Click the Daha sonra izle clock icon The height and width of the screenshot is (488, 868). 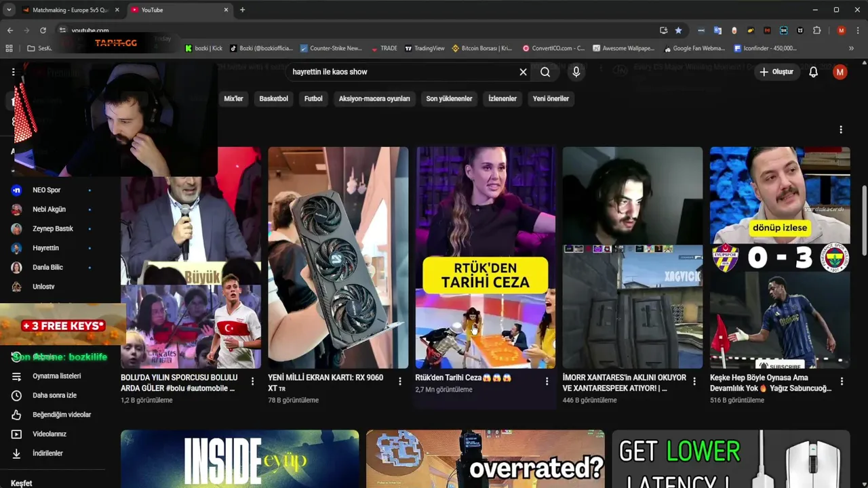click(17, 395)
